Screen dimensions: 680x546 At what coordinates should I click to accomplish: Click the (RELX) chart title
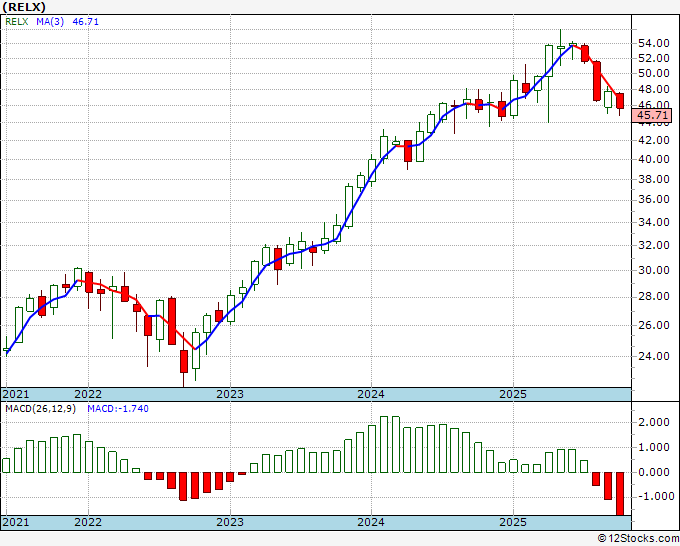(x=24, y=7)
